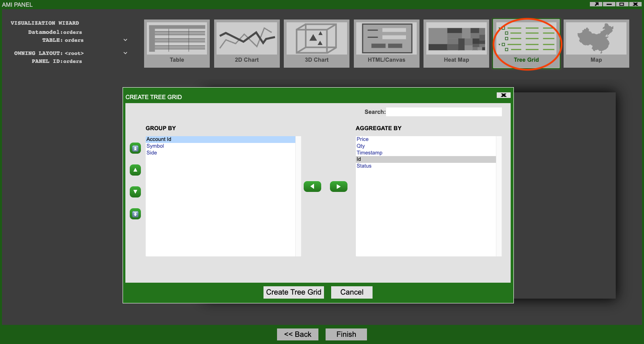Viewport: 644px width, 344px height.
Task: Click Cancel in the dialog
Action: tap(352, 292)
